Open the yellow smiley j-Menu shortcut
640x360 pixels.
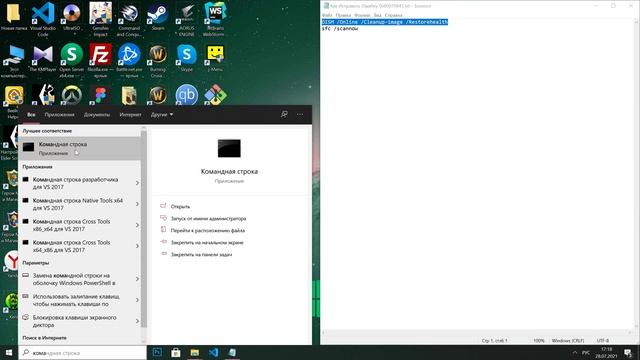pyautogui.click(x=215, y=58)
